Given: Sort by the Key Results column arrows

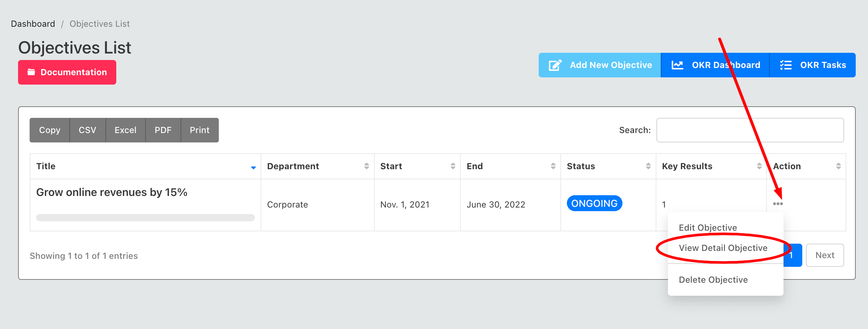Looking at the screenshot, I should click(759, 166).
